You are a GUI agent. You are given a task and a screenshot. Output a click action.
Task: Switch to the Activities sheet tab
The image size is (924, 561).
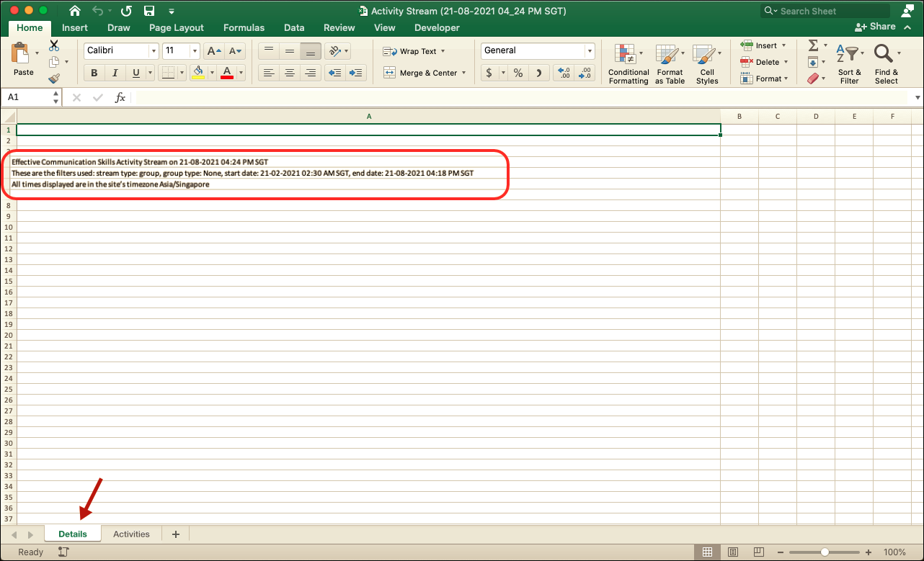click(x=131, y=534)
